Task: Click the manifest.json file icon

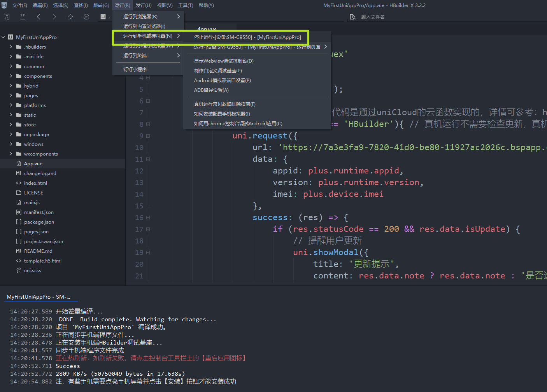Action: (19, 212)
